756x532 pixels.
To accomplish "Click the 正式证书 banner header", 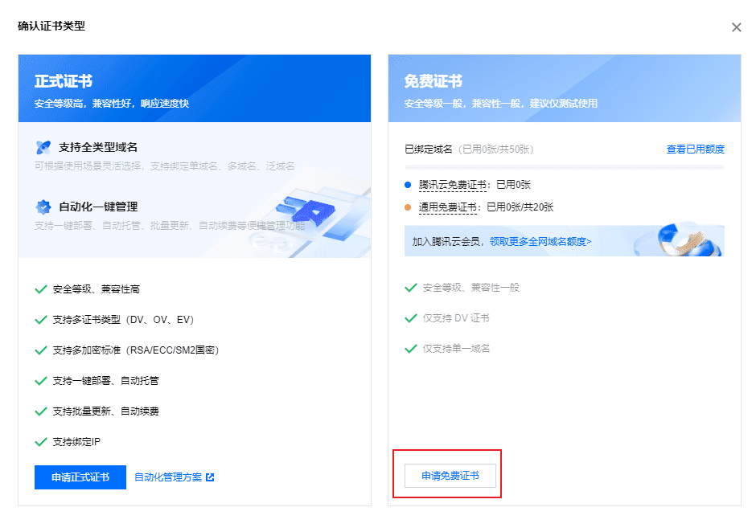I will point(195,88).
